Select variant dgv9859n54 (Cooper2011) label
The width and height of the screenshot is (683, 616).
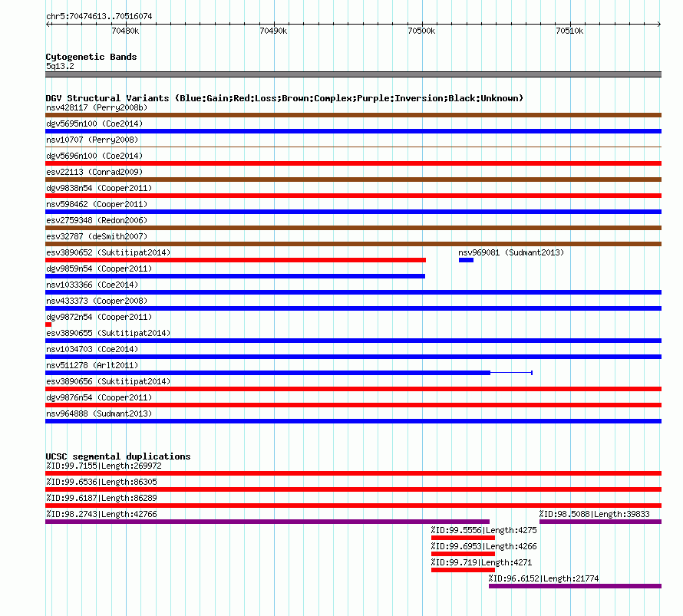tap(99, 268)
